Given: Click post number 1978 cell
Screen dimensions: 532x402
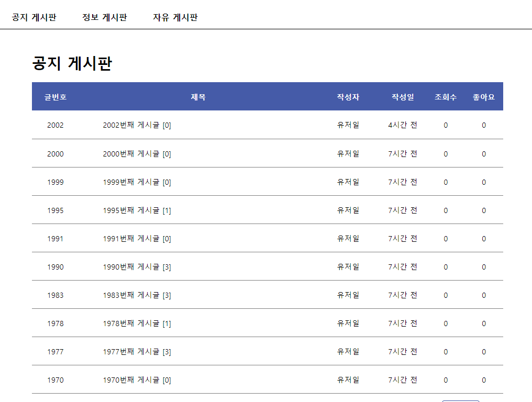Looking at the screenshot, I should [56, 323].
